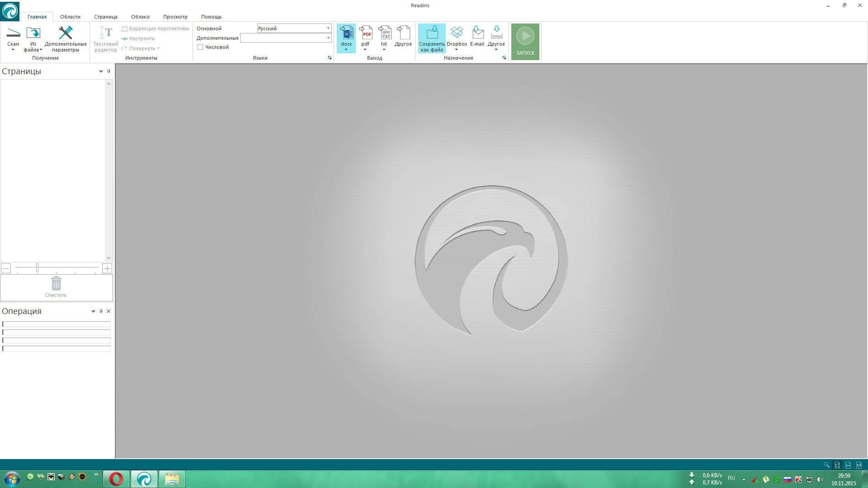The height and width of the screenshot is (488, 868).
Task: Click the ЗАПУСК start button
Action: (x=525, y=42)
